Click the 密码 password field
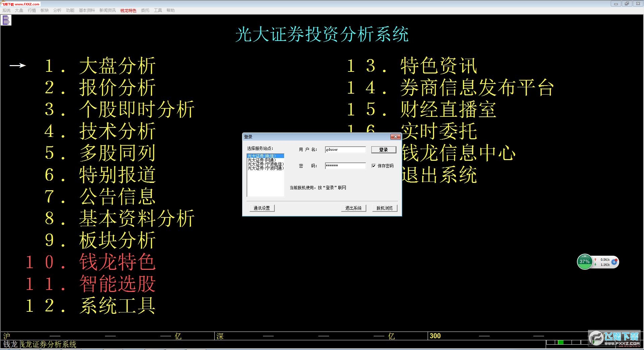 coord(345,166)
